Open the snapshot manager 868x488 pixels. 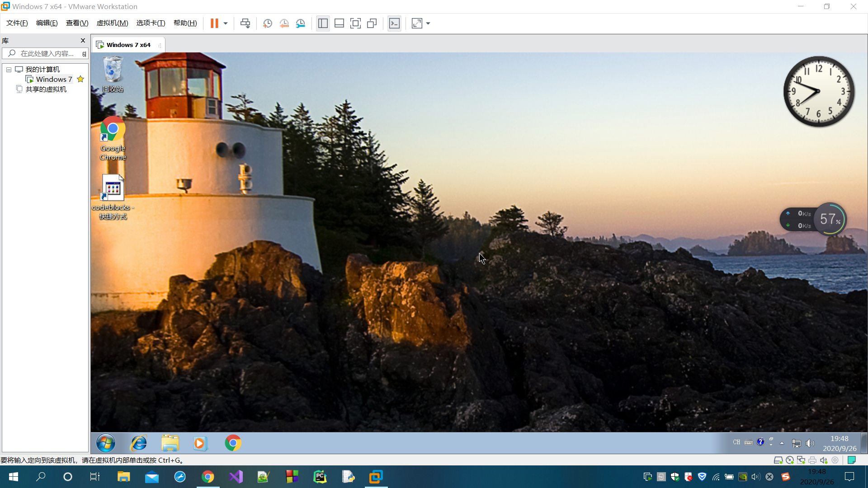tap(300, 23)
